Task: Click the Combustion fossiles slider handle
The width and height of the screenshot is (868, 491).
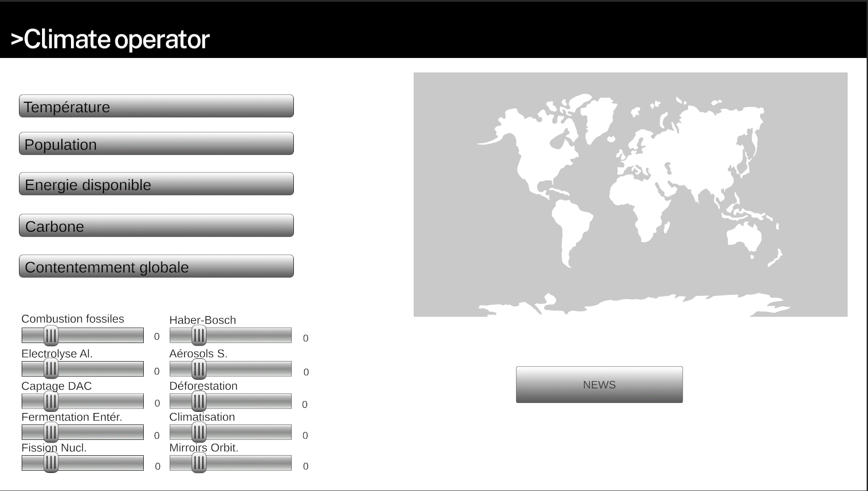Action: (x=51, y=335)
